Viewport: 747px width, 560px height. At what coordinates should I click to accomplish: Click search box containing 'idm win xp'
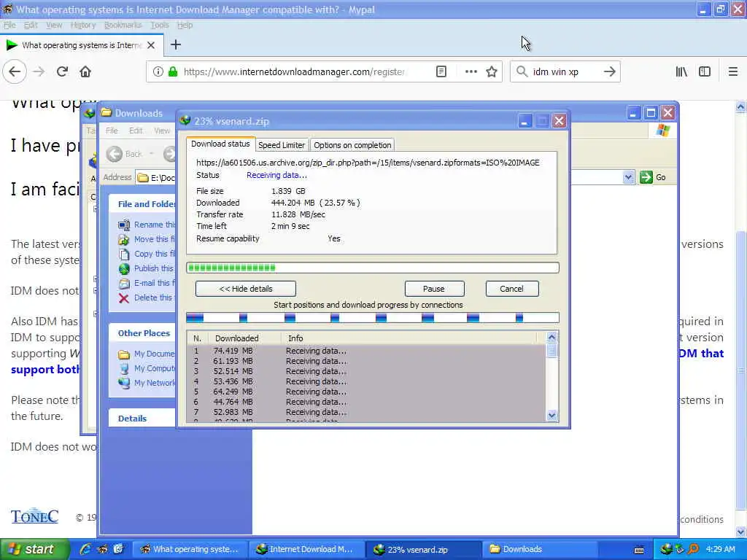(564, 72)
